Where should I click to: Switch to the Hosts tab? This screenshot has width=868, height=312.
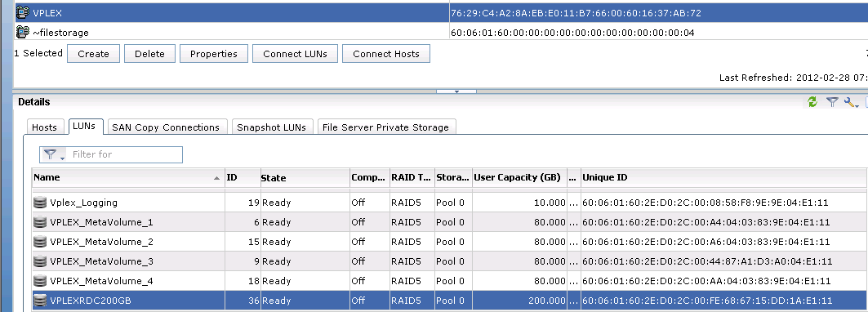pos(44,127)
